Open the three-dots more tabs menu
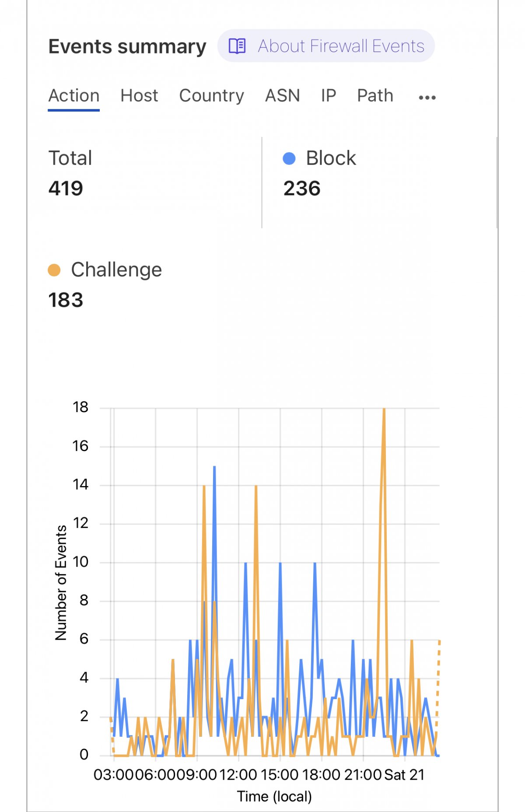 (427, 97)
